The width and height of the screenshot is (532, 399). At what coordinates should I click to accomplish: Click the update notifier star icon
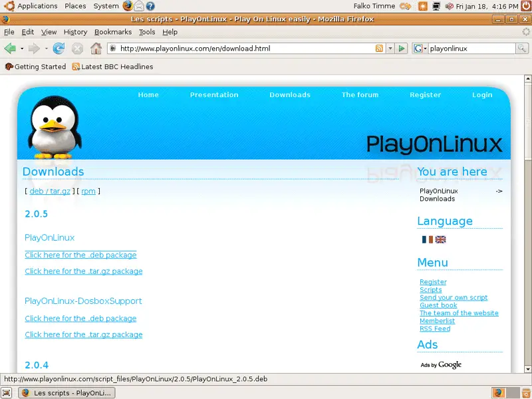423,6
